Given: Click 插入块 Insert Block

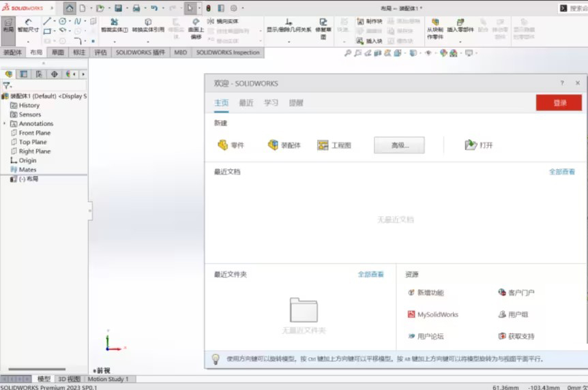Looking at the screenshot, I should (369, 41).
